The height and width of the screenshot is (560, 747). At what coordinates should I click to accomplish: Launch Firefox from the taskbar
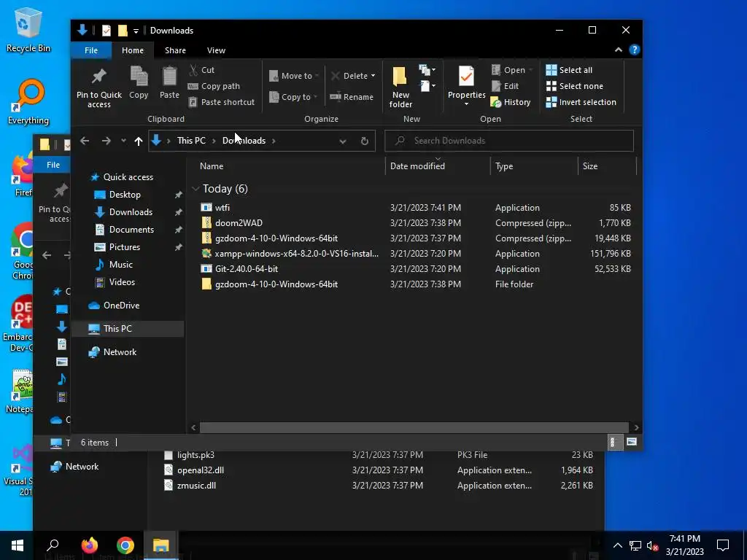pos(89,545)
